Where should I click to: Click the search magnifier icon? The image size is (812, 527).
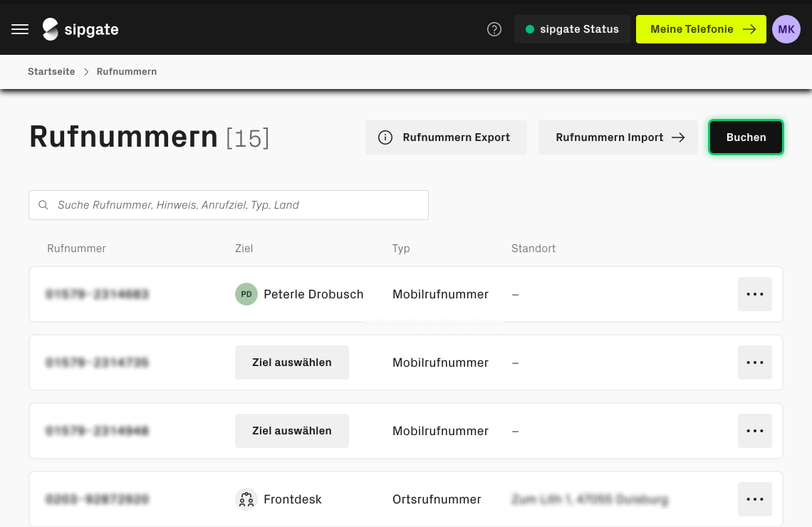43,205
